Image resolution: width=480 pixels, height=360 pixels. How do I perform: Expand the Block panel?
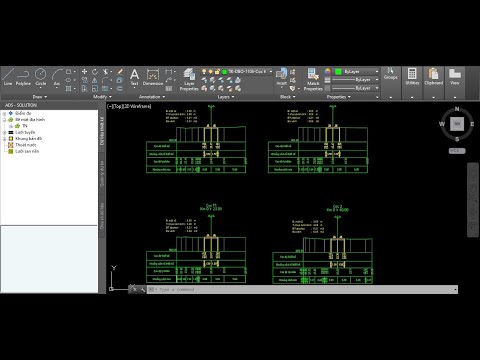click(287, 97)
